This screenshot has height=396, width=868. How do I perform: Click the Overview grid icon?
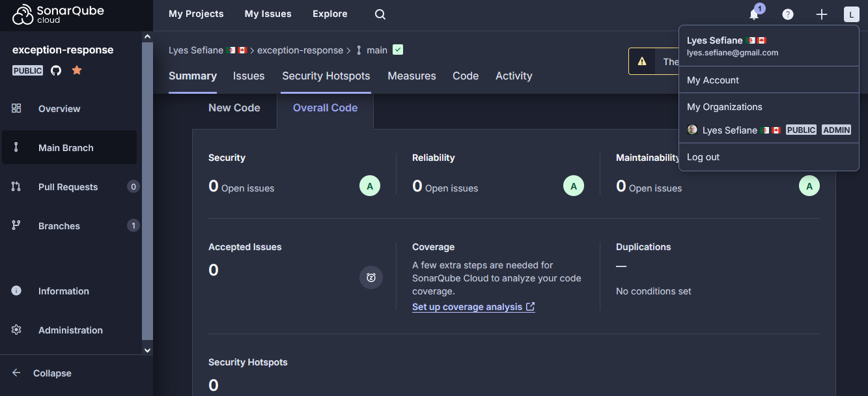[x=16, y=108]
